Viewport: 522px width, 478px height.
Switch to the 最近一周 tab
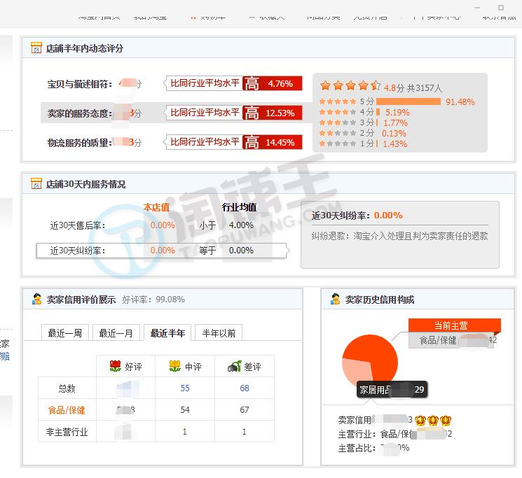65,333
